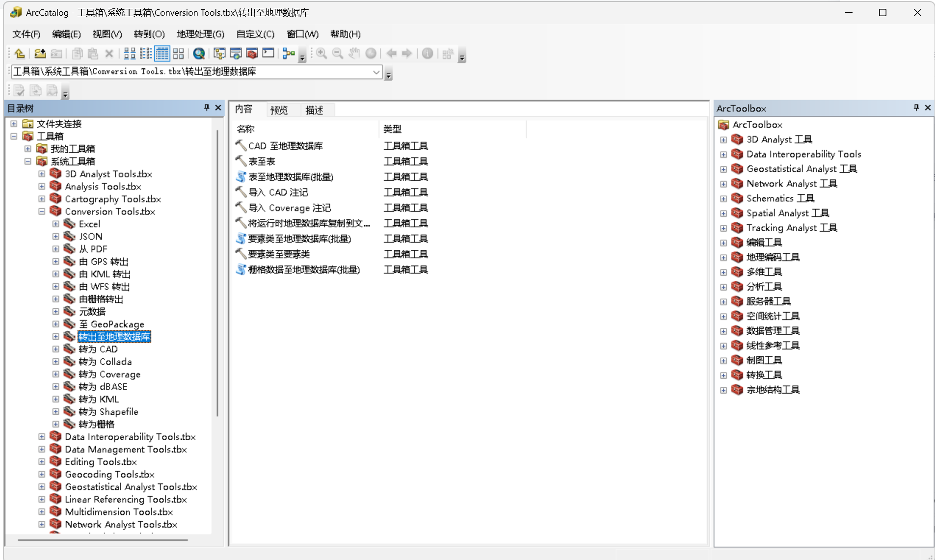
Task: Click the Large Icons view button
Action: tap(130, 53)
